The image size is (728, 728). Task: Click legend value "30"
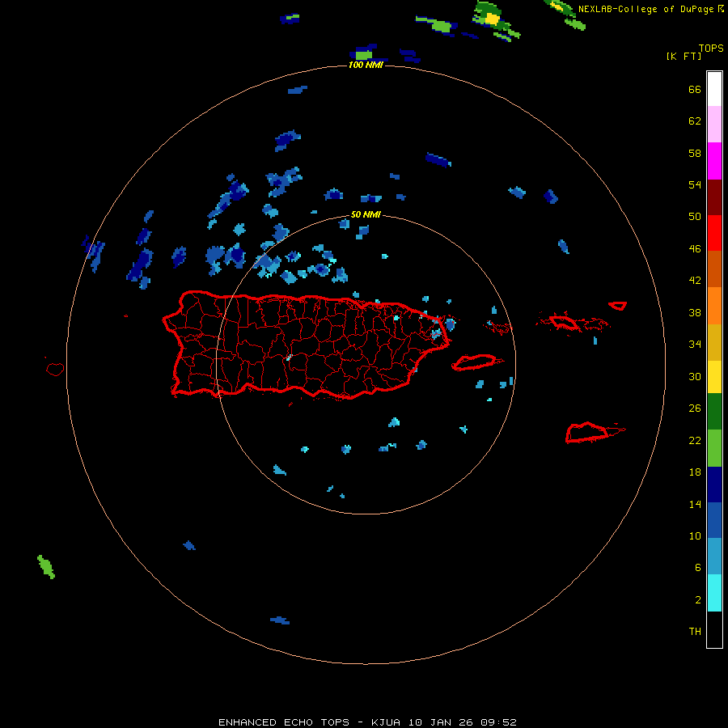coord(695,376)
